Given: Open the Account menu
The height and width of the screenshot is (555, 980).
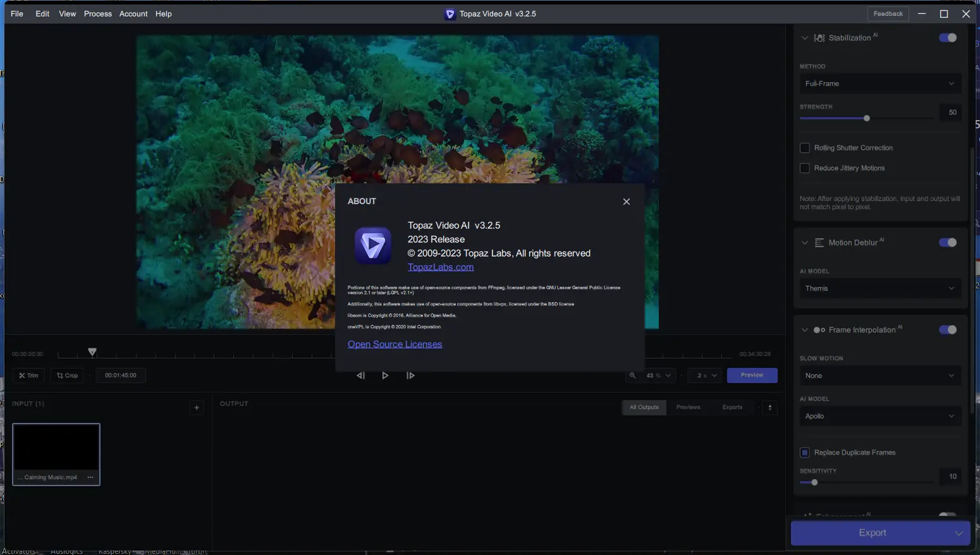Looking at the screenshot, I should click(x=133, y=14).
